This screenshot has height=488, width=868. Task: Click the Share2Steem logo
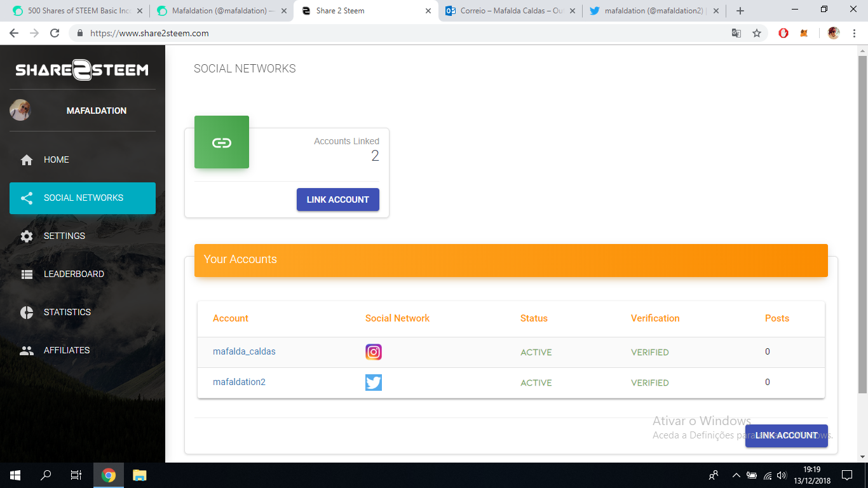[x=82, y=69]
